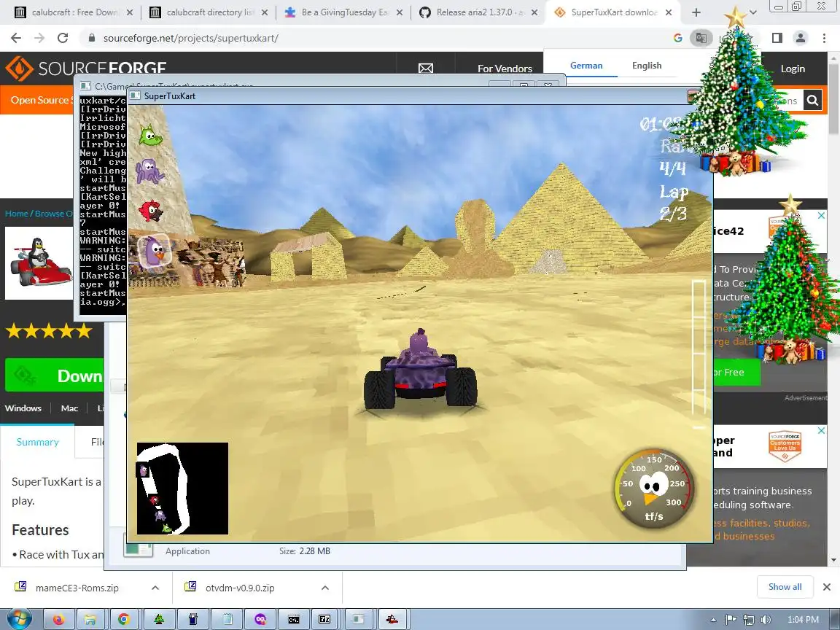Open the For Vendors link
This screenshot has height=630, width=840.
505,69
